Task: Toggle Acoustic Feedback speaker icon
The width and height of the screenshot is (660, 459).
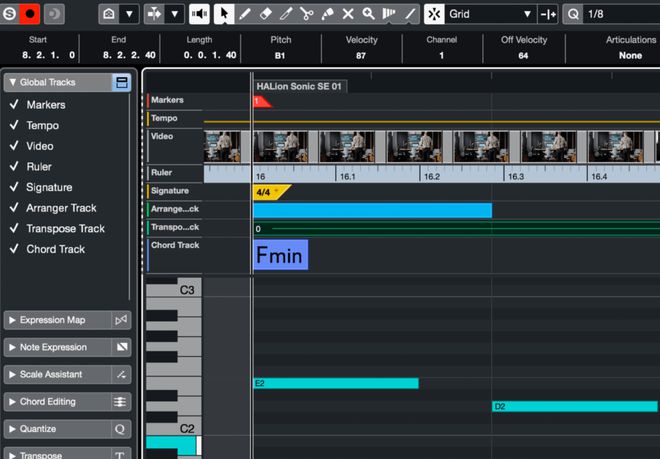Action: [x=199, y=14]
